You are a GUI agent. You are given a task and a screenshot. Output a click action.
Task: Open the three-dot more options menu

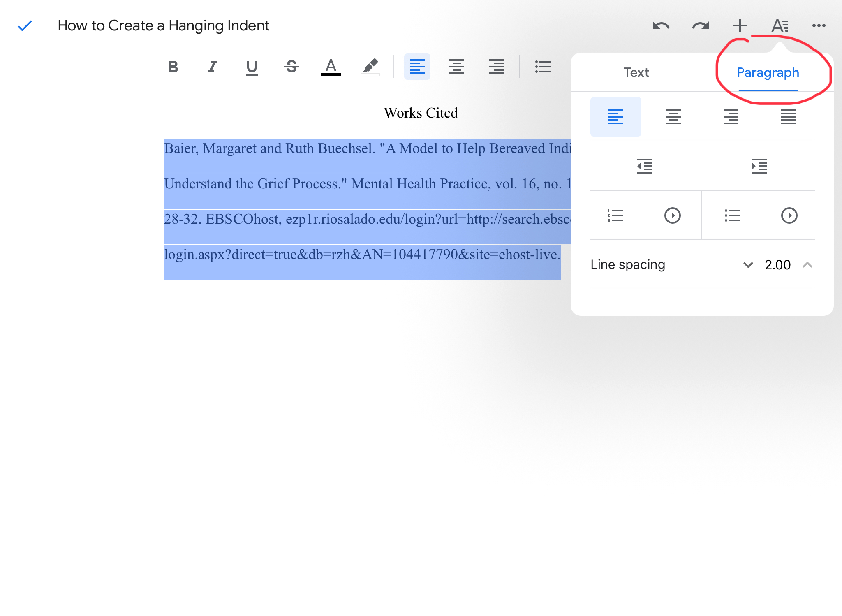click(819, 26)
